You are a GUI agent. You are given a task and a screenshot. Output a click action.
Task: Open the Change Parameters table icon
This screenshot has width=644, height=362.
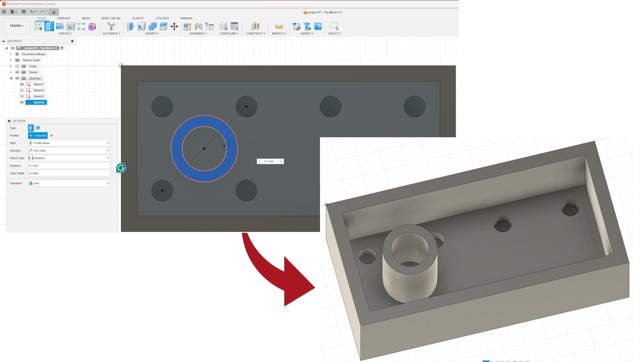tap(234, 27)
